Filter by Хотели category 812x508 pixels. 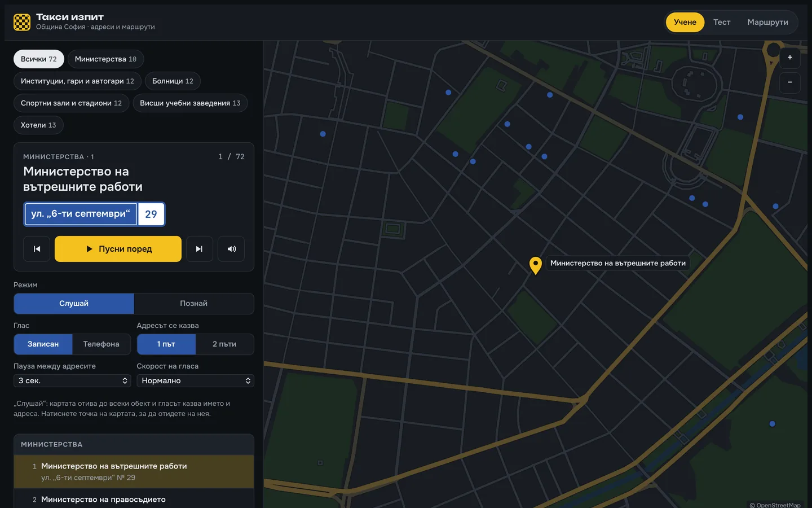[x=38, y=125]
